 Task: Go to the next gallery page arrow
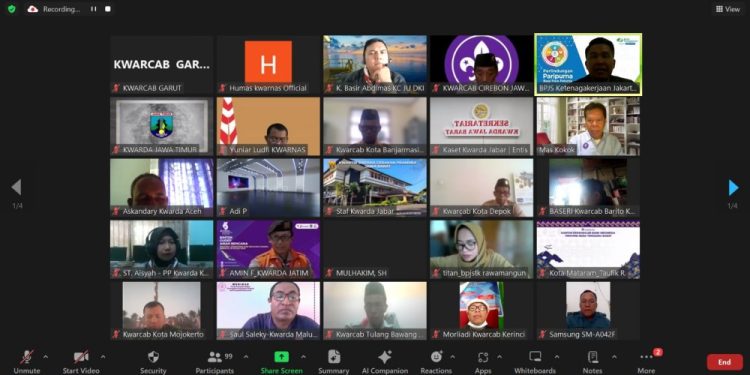733,188
